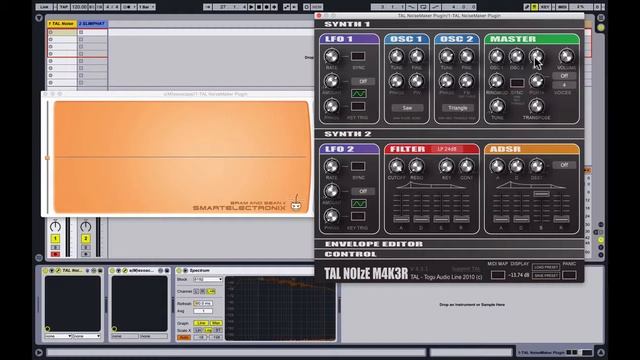
Task: Select Line graph mode in Spectrum
Action: point(200,323)
